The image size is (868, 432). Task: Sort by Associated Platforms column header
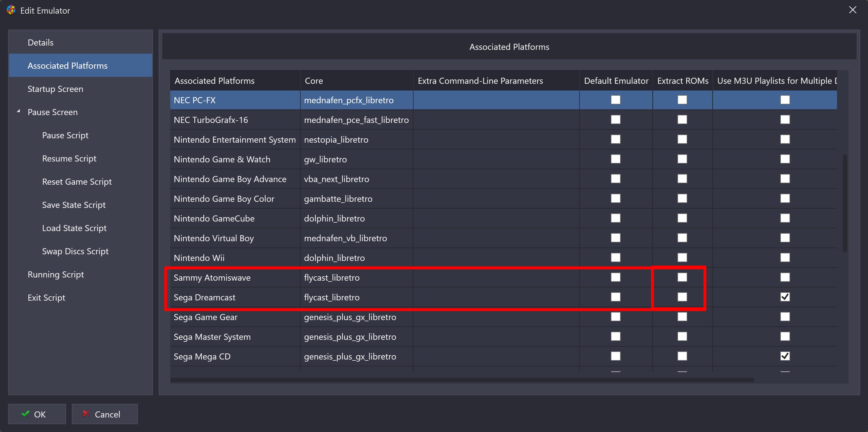[235, 81]
